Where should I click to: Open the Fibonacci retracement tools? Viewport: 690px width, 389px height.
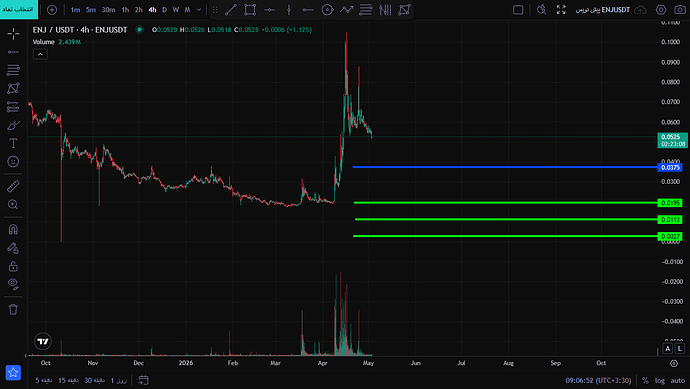point(13,70)
